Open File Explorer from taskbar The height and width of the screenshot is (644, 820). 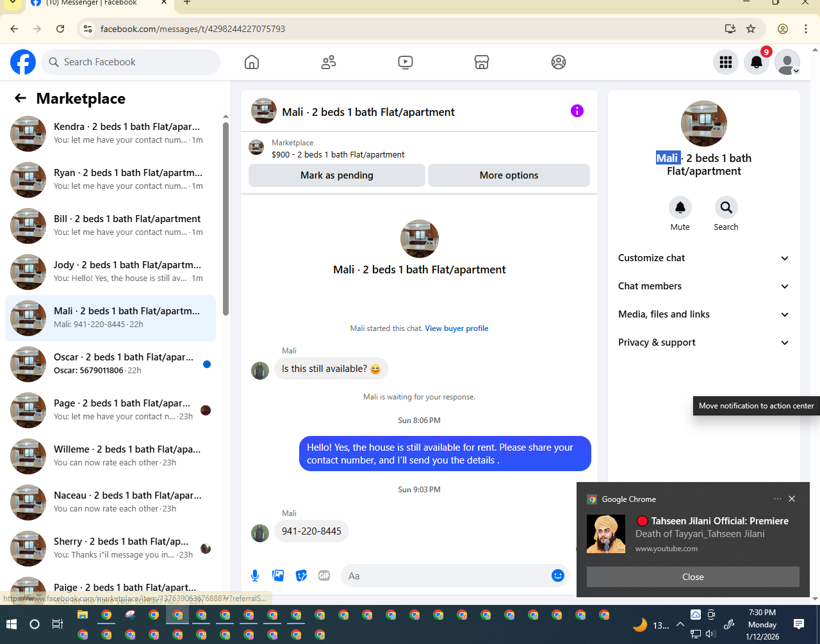tap(83, 615)
